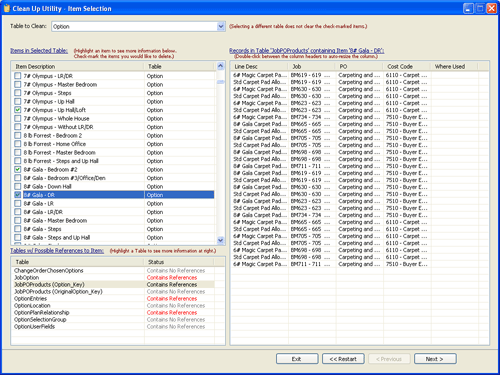Check the 7# Olympus - LR/DR checkbox
Viewport: 500px width, 375px height.
coord(18,76)
